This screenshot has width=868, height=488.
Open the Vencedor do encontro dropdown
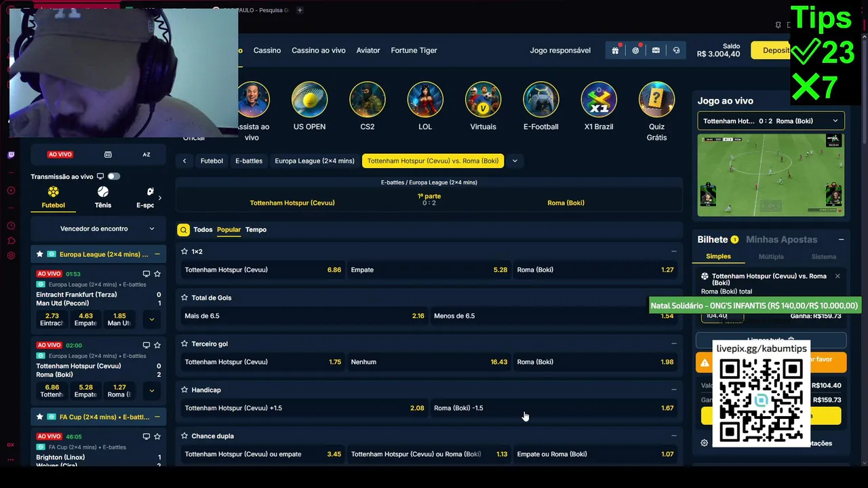98,228
